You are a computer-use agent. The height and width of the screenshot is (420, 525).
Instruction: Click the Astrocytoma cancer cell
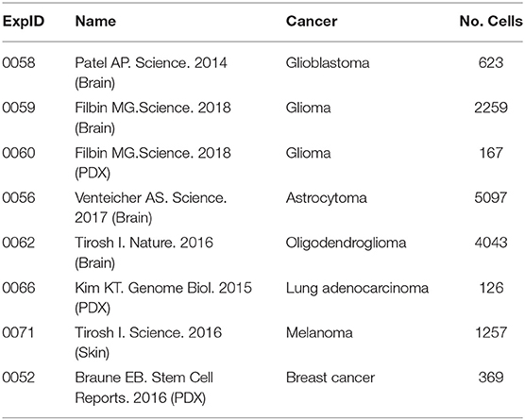[x=326, y=198]
